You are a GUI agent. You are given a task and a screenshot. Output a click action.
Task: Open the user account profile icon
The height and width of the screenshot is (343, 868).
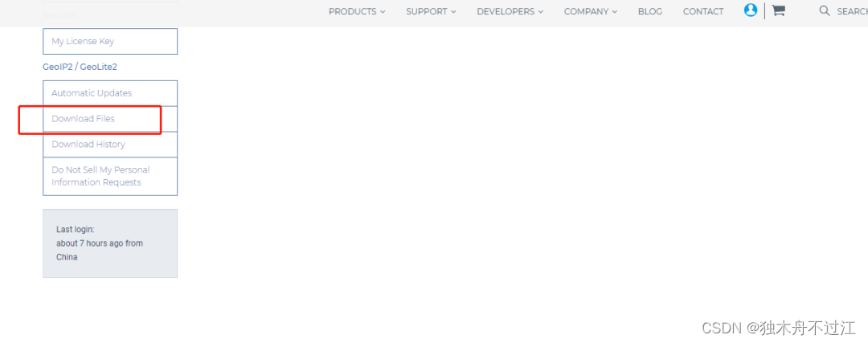751,10
